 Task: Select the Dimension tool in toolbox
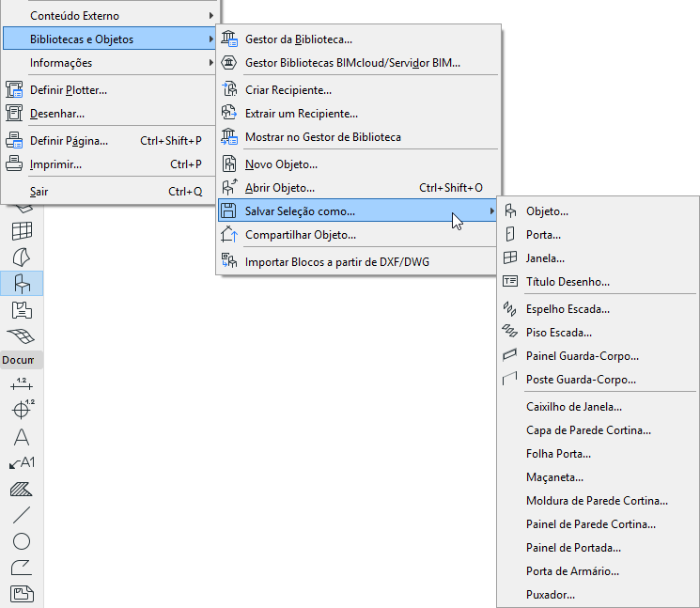[x=22, y=383]
